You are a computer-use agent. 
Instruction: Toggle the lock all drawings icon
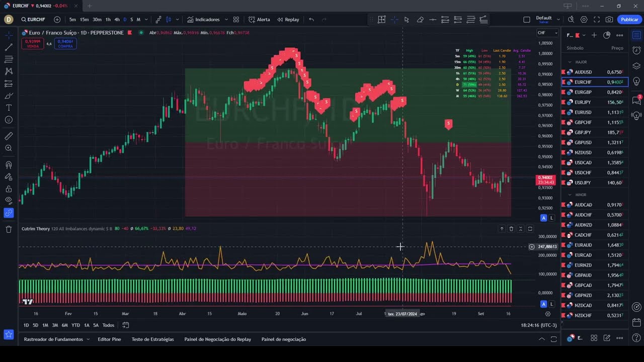click(9, 189)
